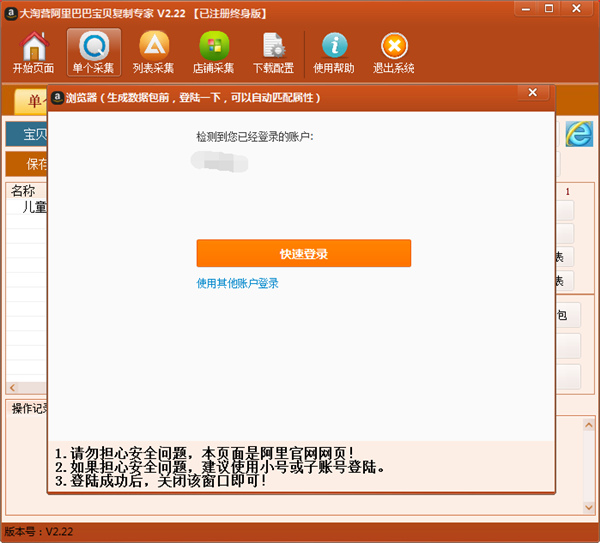Click the list's horizontal scrollbar left arrow
The width and height of the screenshot is (600, 543).
click(12, 388)
